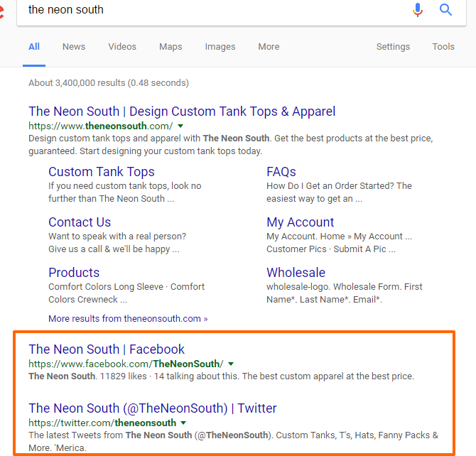Screen dimensions: 476x456
Task: Open the FAQs sitelink
Action: (x=281, y=172)
